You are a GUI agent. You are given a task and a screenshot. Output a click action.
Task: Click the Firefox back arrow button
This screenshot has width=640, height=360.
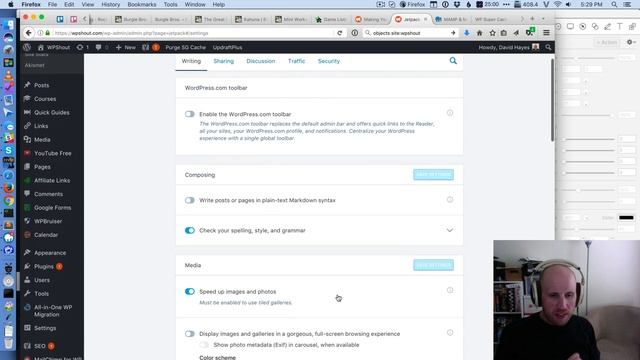point(28,33)
